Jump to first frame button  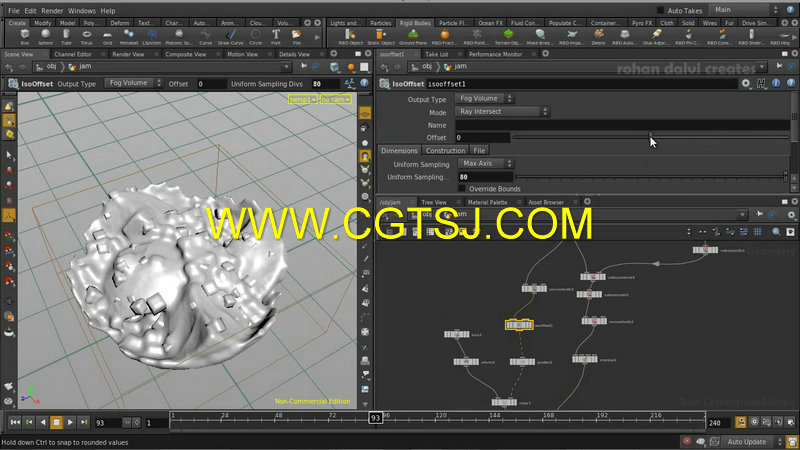click(15, 422)
